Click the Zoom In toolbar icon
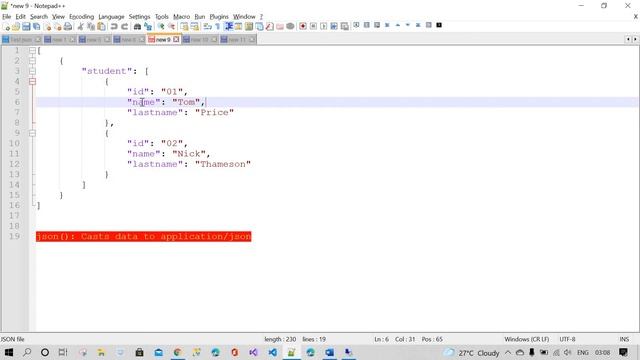640x360 pixels. click(161, 27)
